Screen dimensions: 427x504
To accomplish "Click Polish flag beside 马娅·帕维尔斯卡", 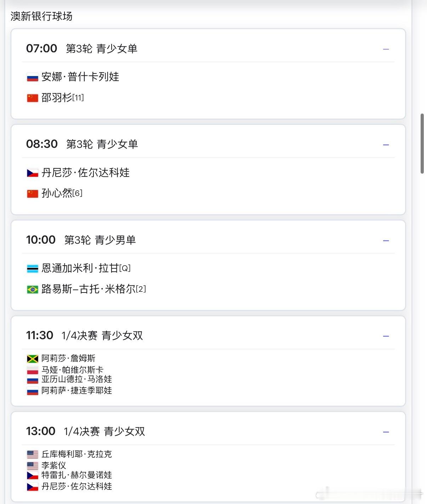I will (x=33, y=370).
